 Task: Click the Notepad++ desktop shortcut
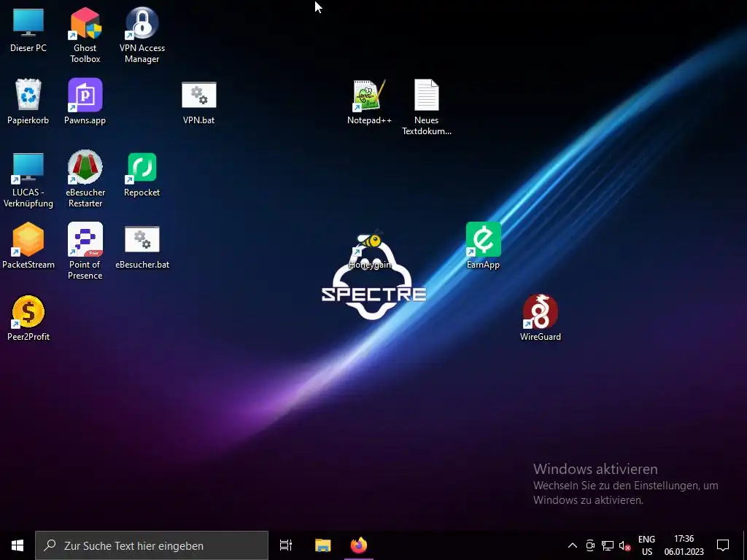pos(369,102)
